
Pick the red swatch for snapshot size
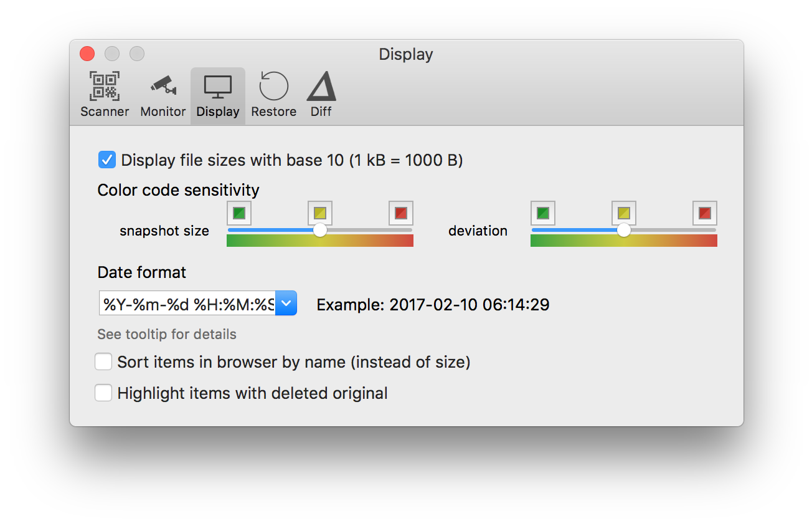(x=401, y=213)
